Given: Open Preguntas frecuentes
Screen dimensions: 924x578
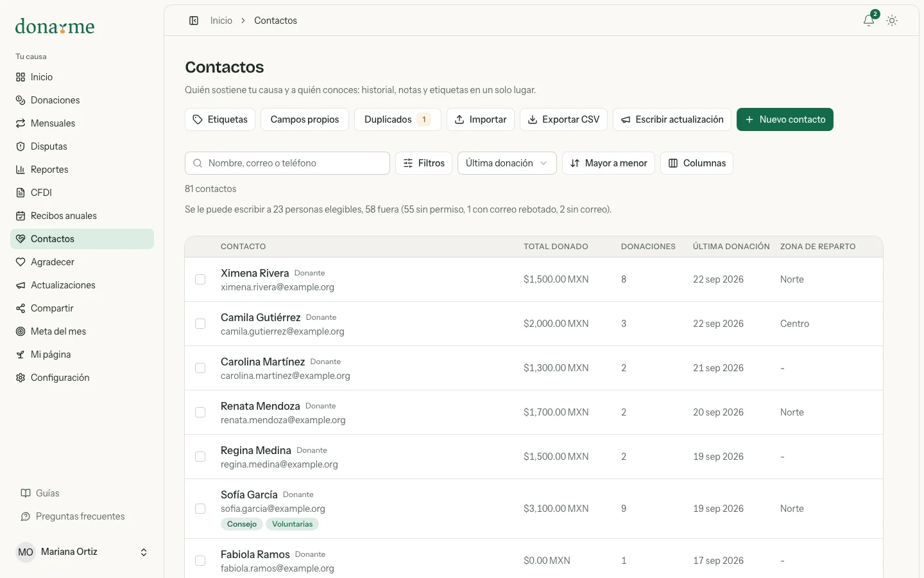Looking at the screenshot, I should [x=82, y=516].
